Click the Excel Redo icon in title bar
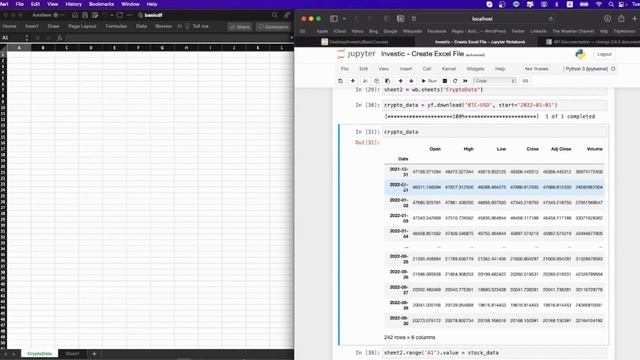This screenshot has height=360, width=640. click(x=120, y=15)
